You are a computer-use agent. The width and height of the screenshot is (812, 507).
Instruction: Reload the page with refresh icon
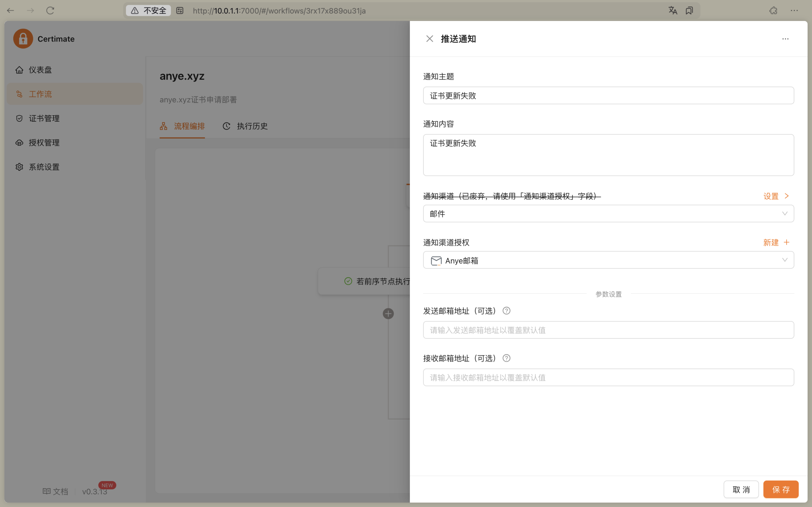50,11
